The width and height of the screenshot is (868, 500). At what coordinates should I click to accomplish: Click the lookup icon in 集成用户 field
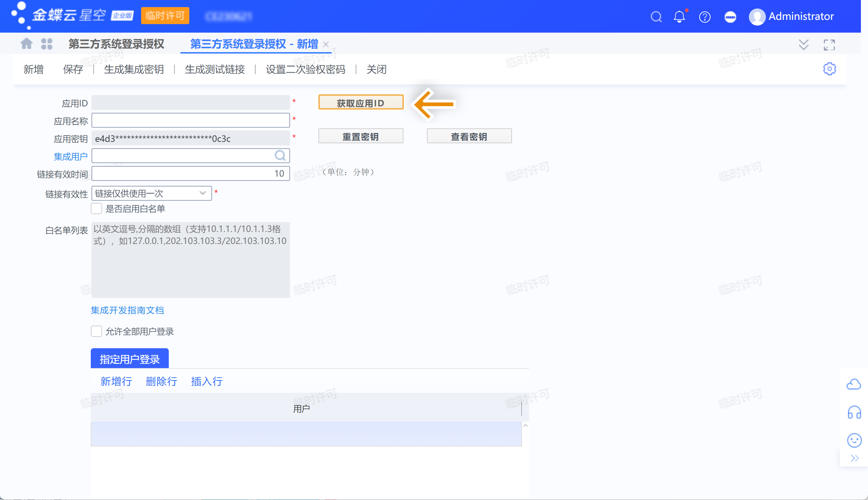(280, 156)
